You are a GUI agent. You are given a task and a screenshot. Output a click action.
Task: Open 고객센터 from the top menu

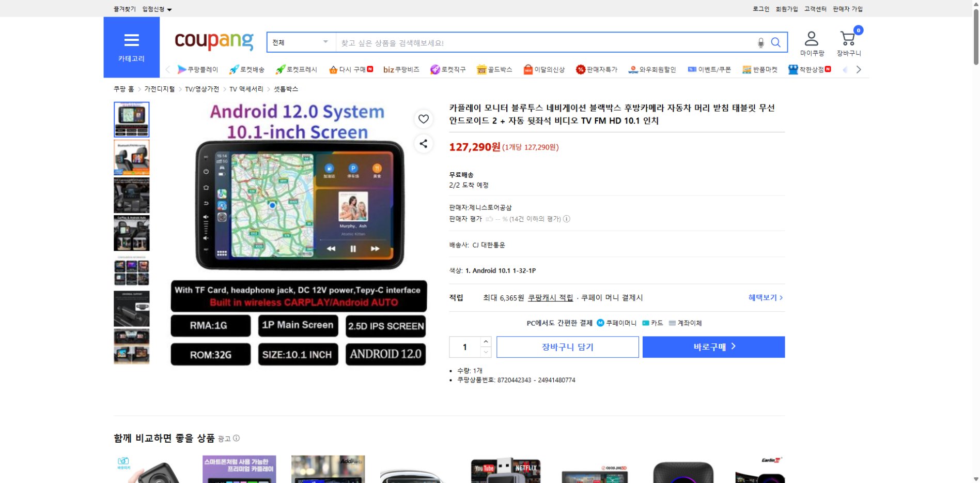coord(815,9)
